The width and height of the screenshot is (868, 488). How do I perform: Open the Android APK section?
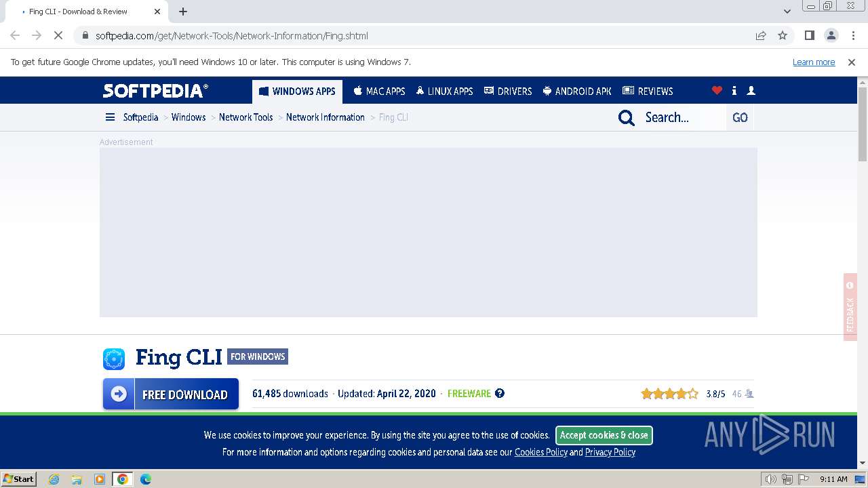point(577,91)
